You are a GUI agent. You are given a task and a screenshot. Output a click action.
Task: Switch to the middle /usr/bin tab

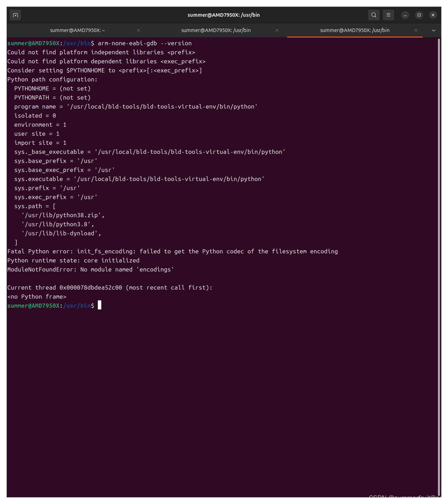[216, 30]
